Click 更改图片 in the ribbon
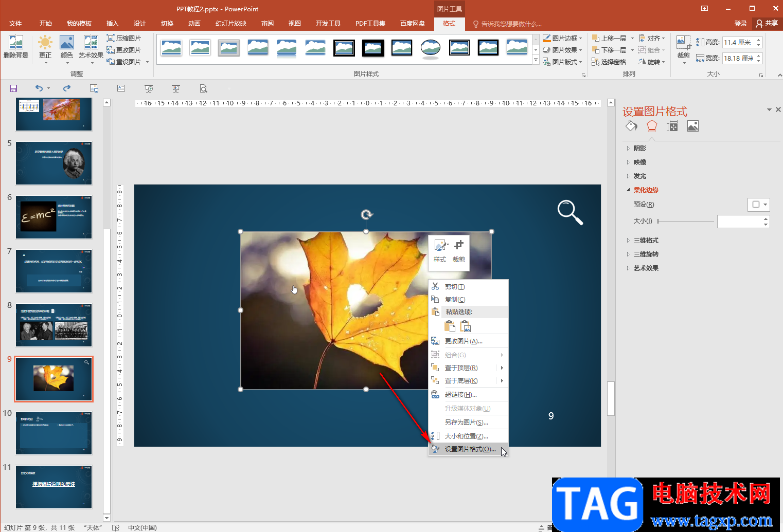The height and width of the screenshot is (532, 783). pyautogui.click(x=123, y=50)
